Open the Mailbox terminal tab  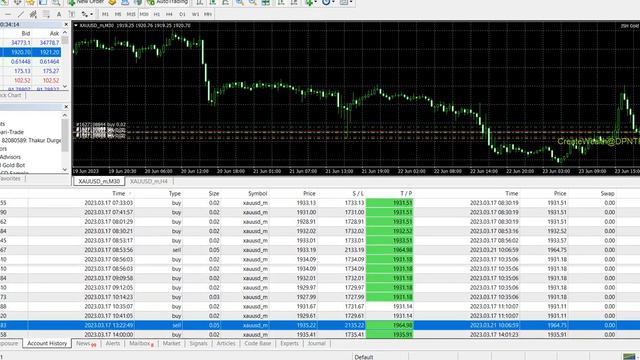pyautogui.click(x=141, y=344)
